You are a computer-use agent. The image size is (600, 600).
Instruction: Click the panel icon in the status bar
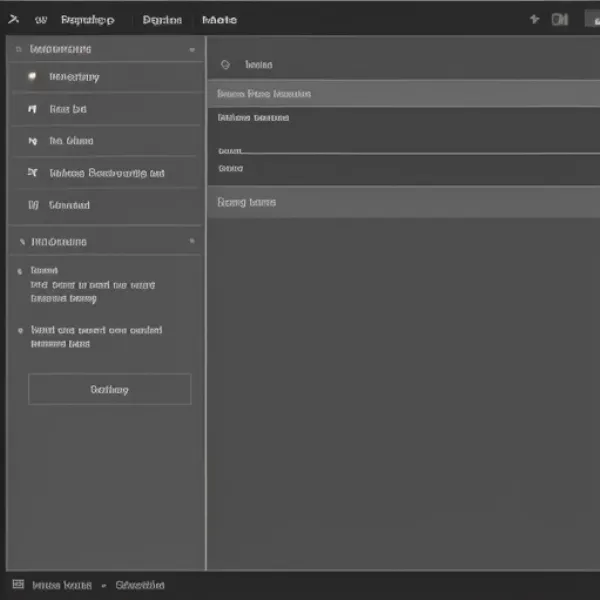click(x=17, y=584)
